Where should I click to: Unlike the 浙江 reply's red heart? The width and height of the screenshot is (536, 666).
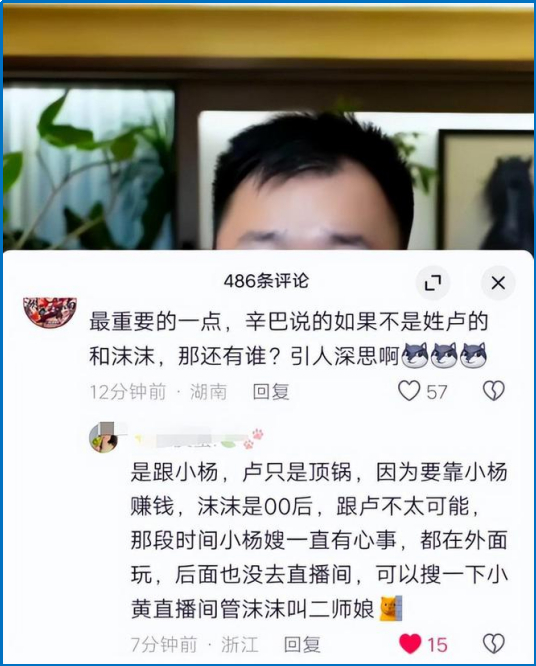[410, 644]
